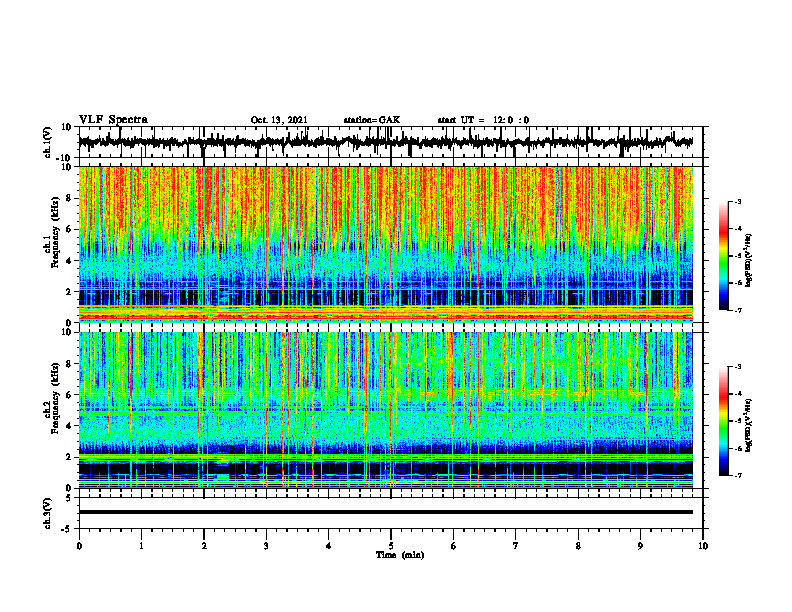Click the "5" tick on ch.3(V) axis
This screenshot has width=792, height=612.
[x=69, y=498]
